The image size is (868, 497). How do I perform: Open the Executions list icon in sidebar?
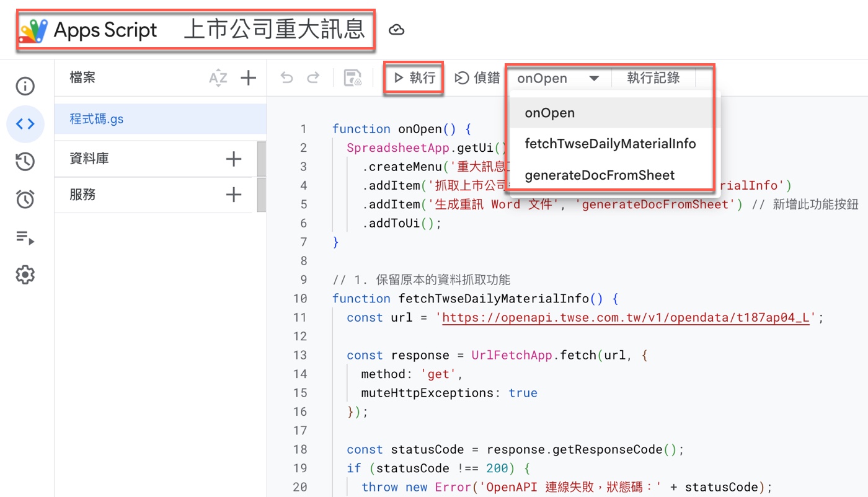(x=25, y=237)
